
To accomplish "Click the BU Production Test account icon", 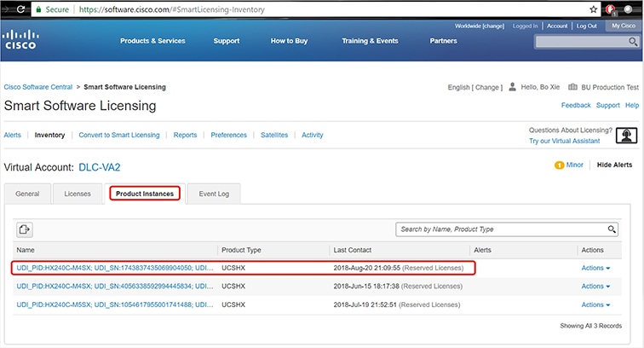I will coord(572,87).
